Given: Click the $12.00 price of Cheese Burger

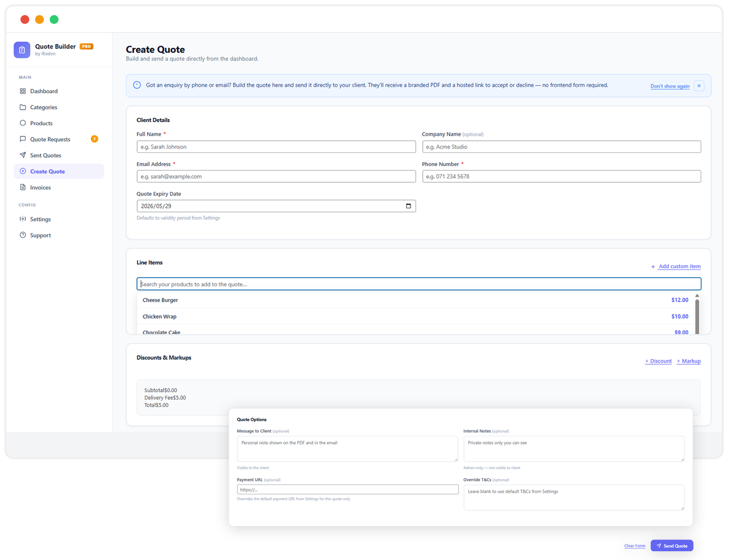Looking at the screenshot, I should click(679, 300).
